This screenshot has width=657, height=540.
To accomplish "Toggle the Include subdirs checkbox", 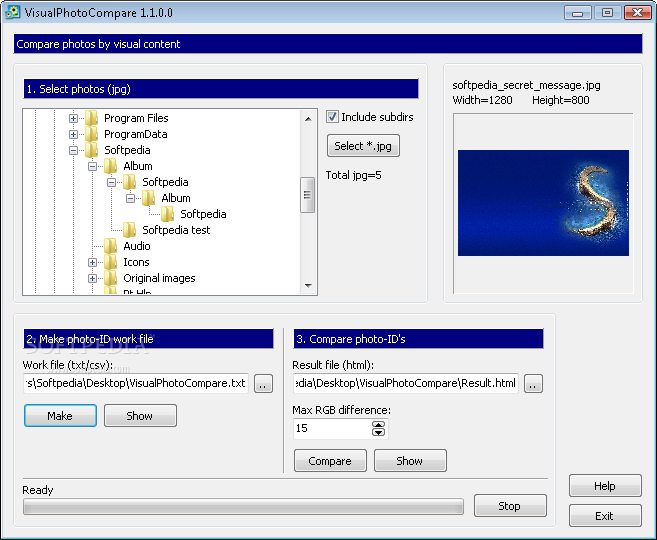I will (x=332, y=117).
